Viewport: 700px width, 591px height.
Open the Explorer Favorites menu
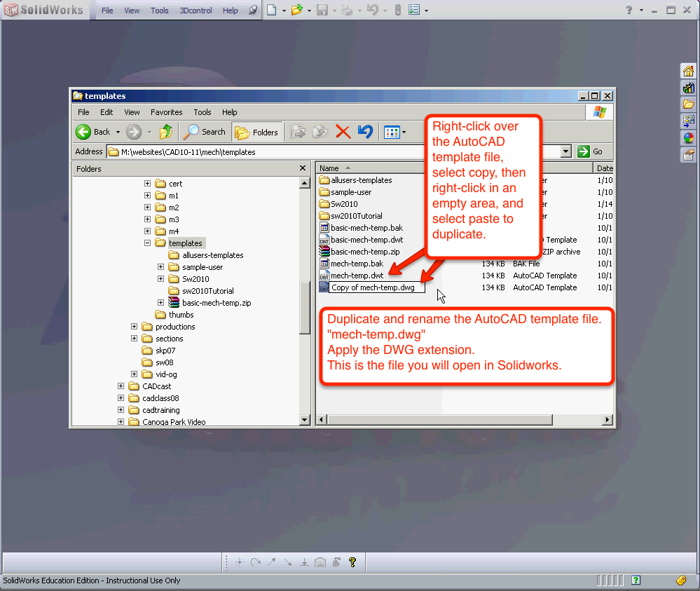167,112
